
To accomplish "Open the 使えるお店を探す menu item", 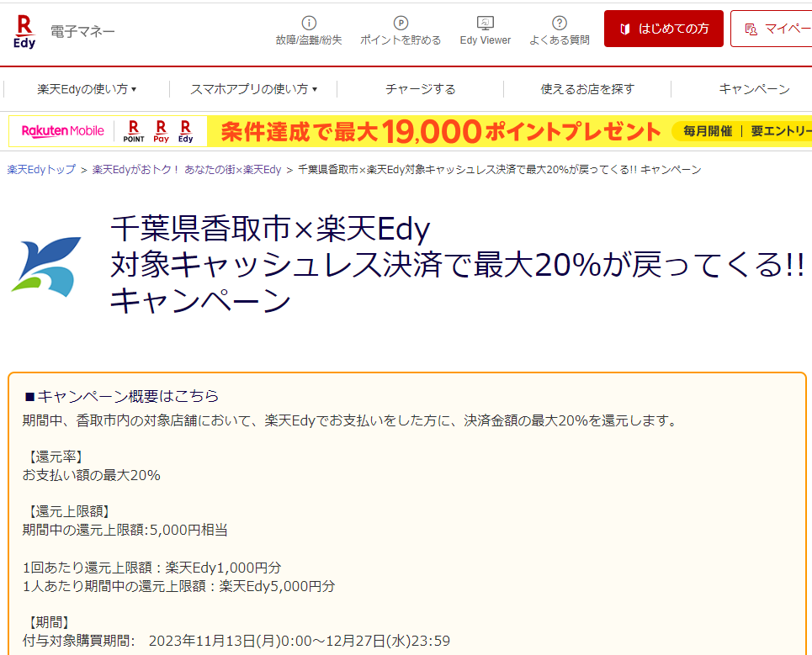I will pyautogui.click(x=587, y=89).
